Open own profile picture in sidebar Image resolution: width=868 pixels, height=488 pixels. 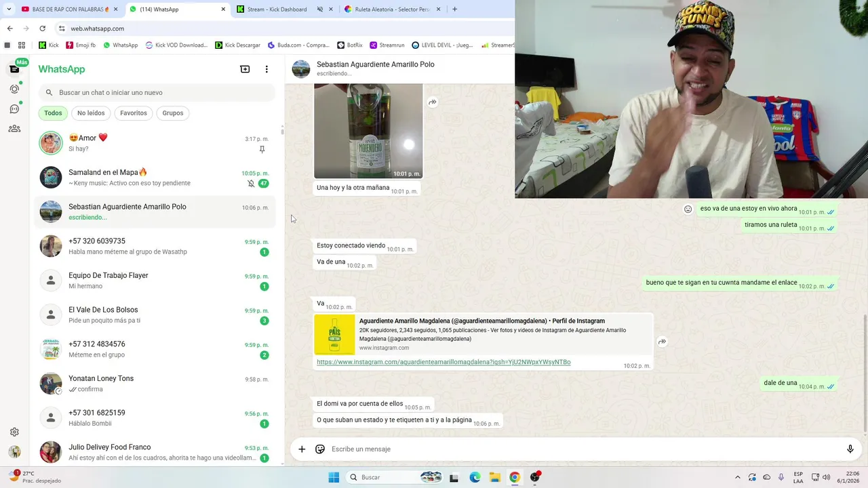[14, 452]
